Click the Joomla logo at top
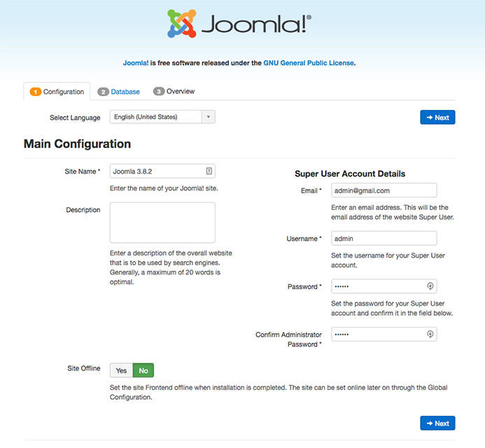The width and height of the screenshot is (485, 448). (x=239, y=24)
